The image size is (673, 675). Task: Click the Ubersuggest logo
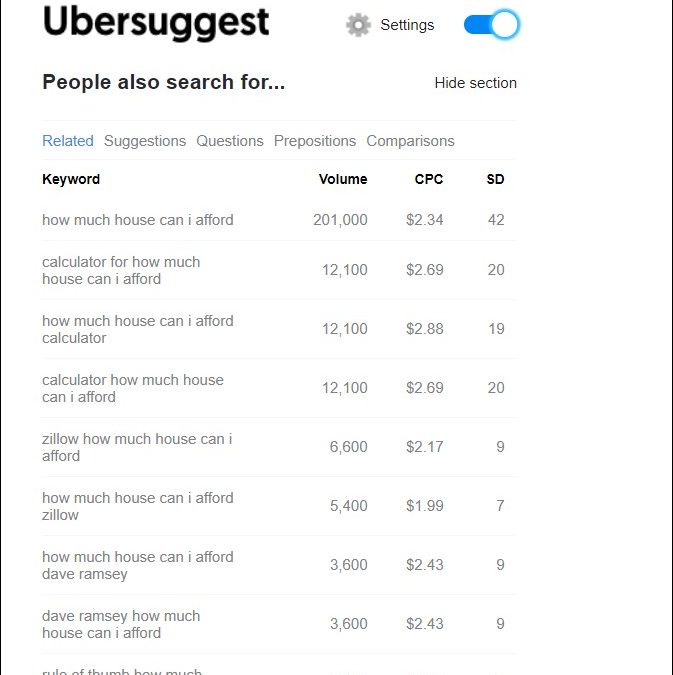pos(156,23)
